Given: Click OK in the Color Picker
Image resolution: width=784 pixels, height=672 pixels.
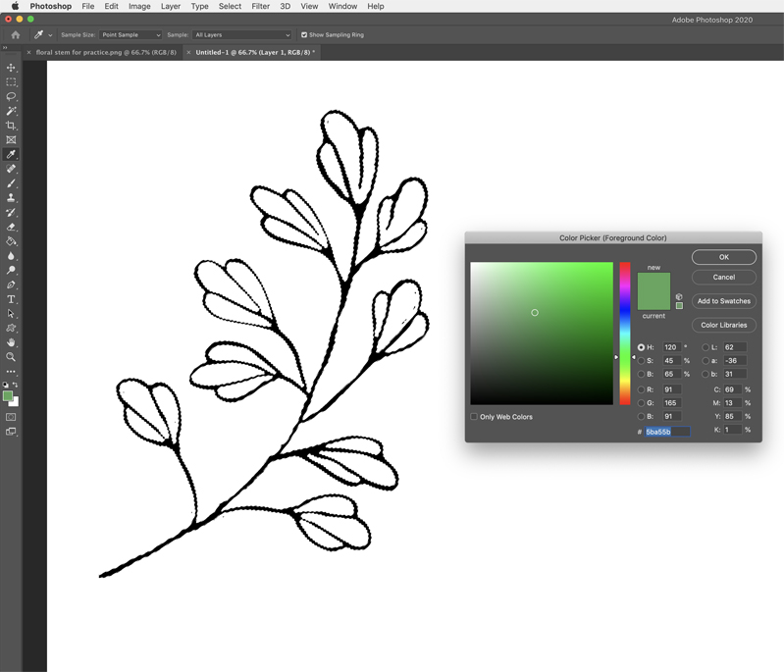Looking at the screenshot, I should click(x=723, y=257).
